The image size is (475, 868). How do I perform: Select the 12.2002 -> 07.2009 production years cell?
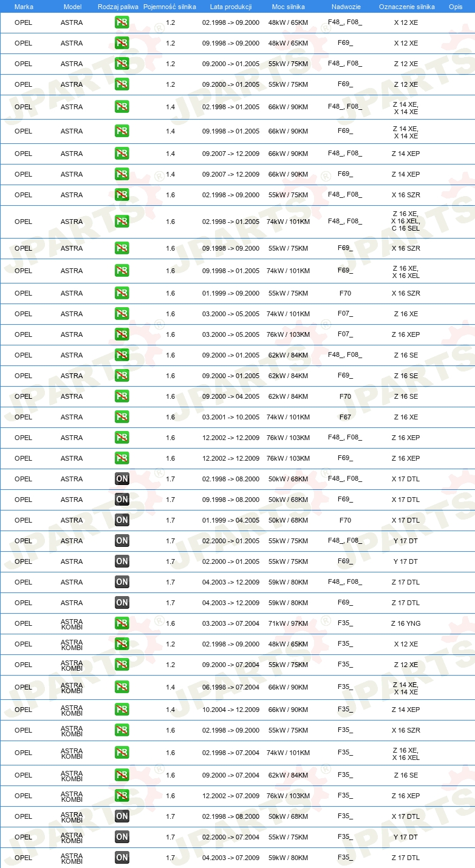231,796
